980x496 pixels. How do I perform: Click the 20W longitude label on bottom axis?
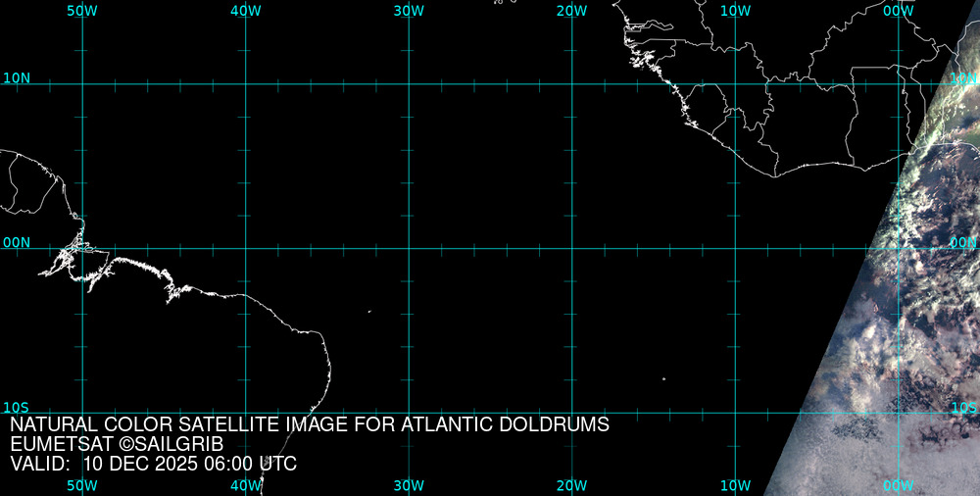[571, 485]
